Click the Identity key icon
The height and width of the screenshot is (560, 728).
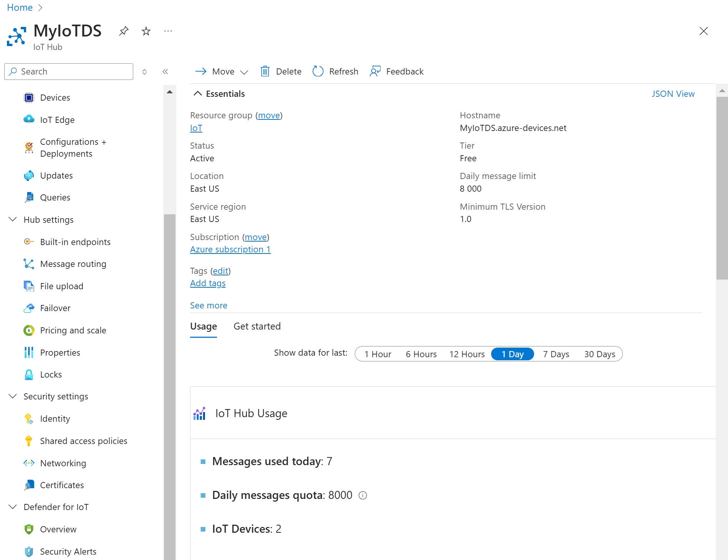point(29,419)
